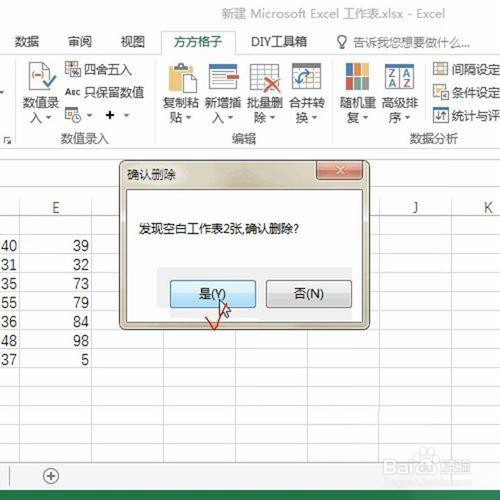Select cell containing 36
The height and width of the screenshot is (500, 500).
[10, 322]
